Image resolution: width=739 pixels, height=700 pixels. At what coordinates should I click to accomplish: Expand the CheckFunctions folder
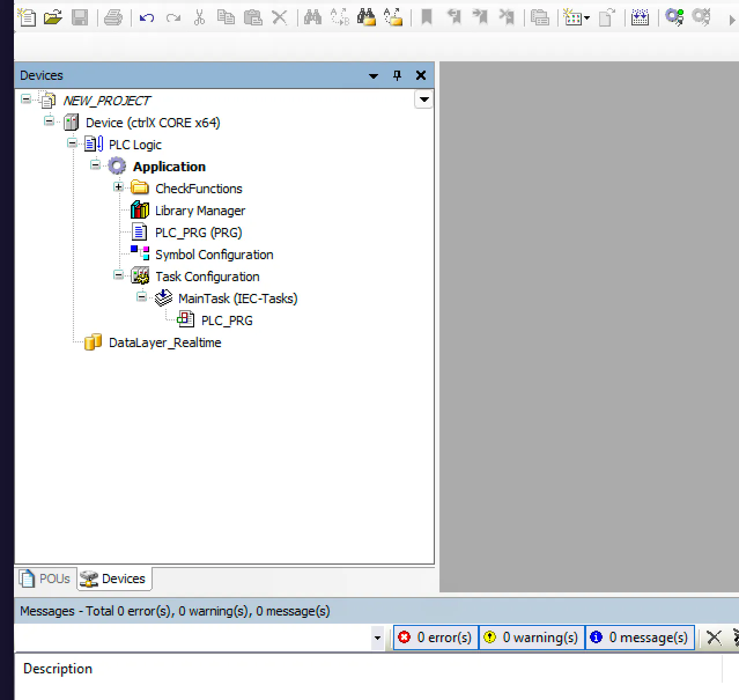pyautogui.click(x=119, y=187)
